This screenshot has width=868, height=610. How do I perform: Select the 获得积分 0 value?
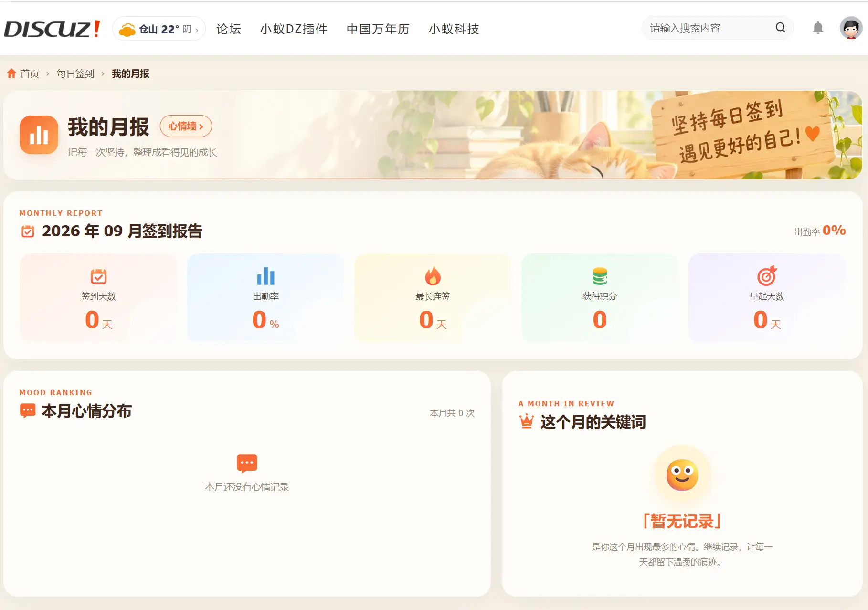click(600, 320)
